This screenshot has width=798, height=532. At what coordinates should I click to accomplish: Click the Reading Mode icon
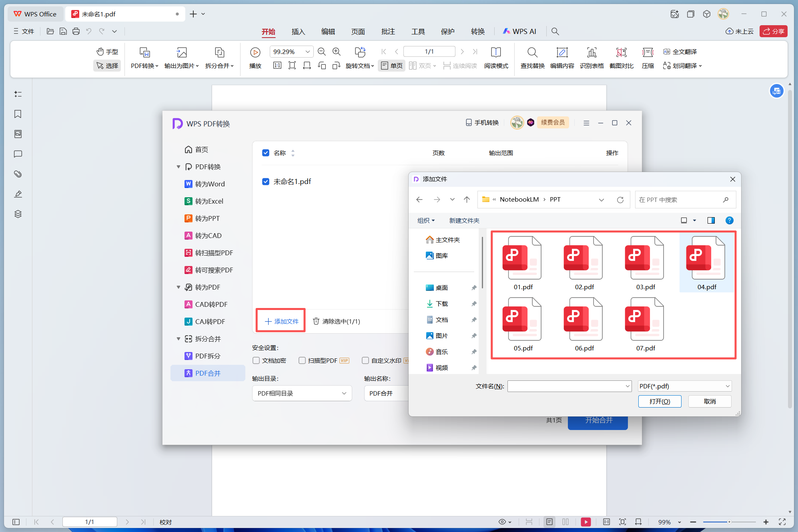point(496,52)
